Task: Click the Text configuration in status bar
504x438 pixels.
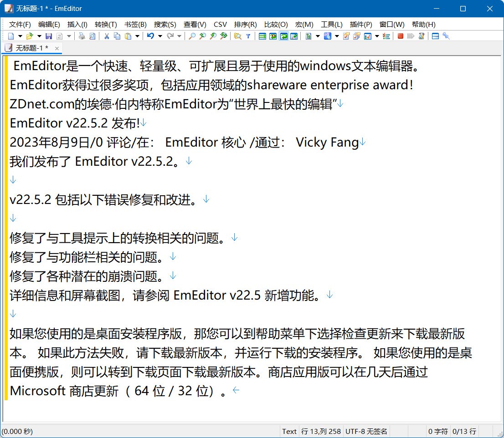Action: (x=289, y=431)
